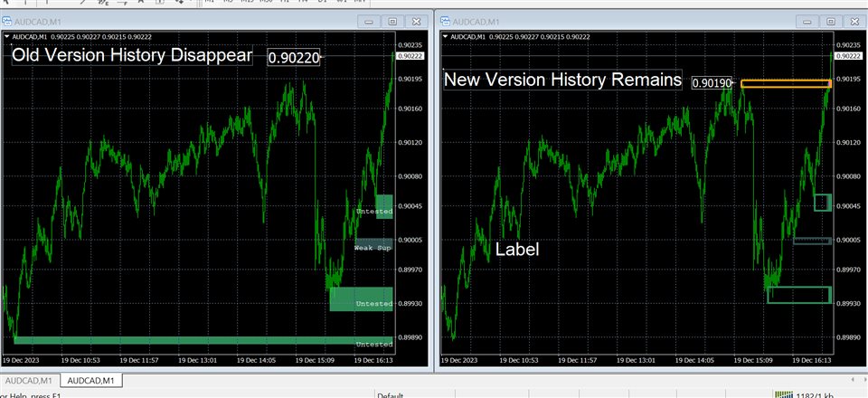Select the active white AUDCAD,M1 tab
Viewport: 868px width, 398px height.
click(x=90, y=380)
